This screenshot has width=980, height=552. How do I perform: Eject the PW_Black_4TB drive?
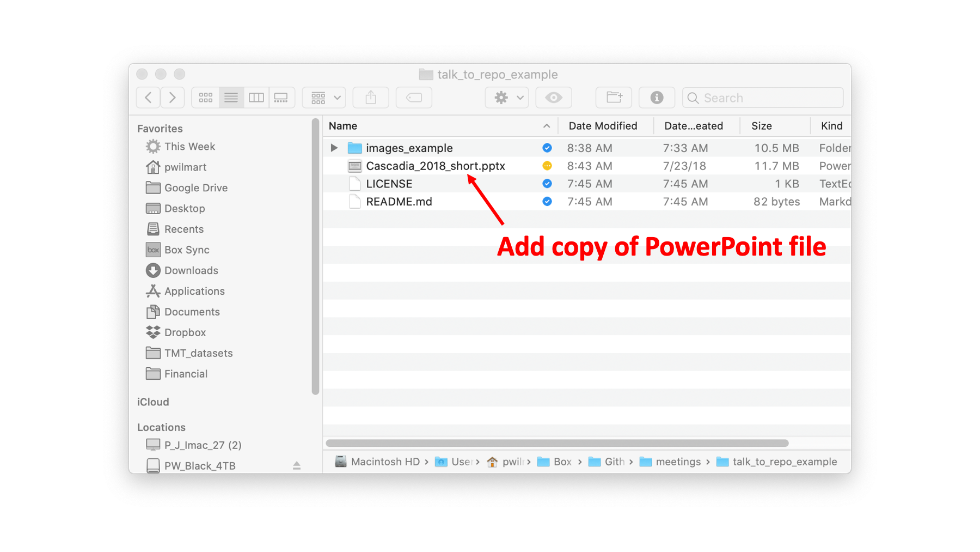click(x=297, y=465)
